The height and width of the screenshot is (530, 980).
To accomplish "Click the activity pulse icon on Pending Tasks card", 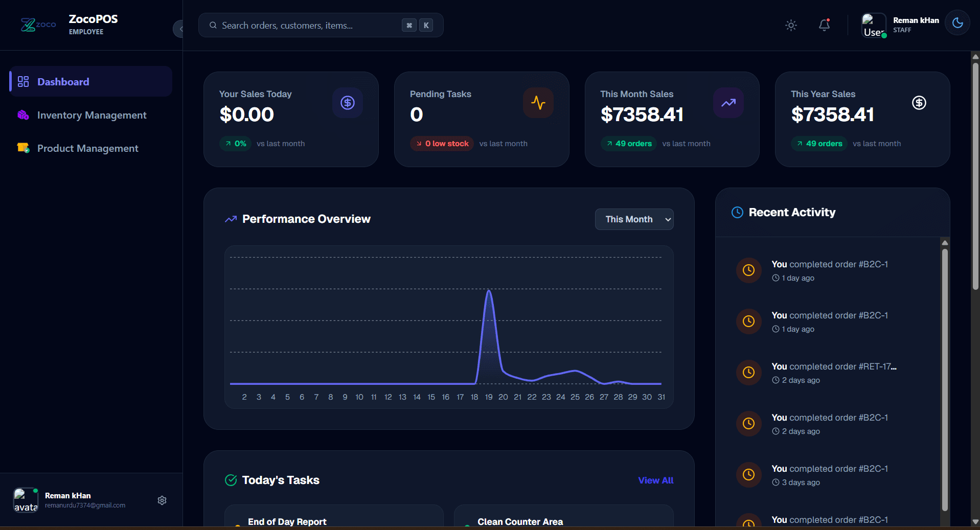I will pos(538,103).
